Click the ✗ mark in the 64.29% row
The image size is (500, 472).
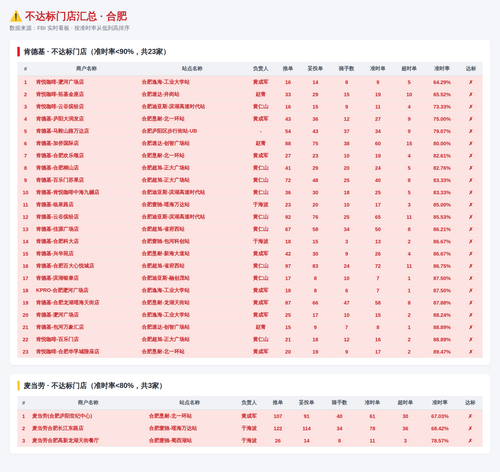pyautogui.click(x=471, y=82)
